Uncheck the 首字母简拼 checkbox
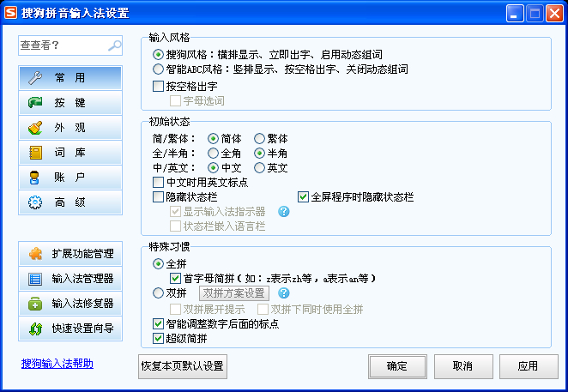Screen dimensions: 568x392 175,278
